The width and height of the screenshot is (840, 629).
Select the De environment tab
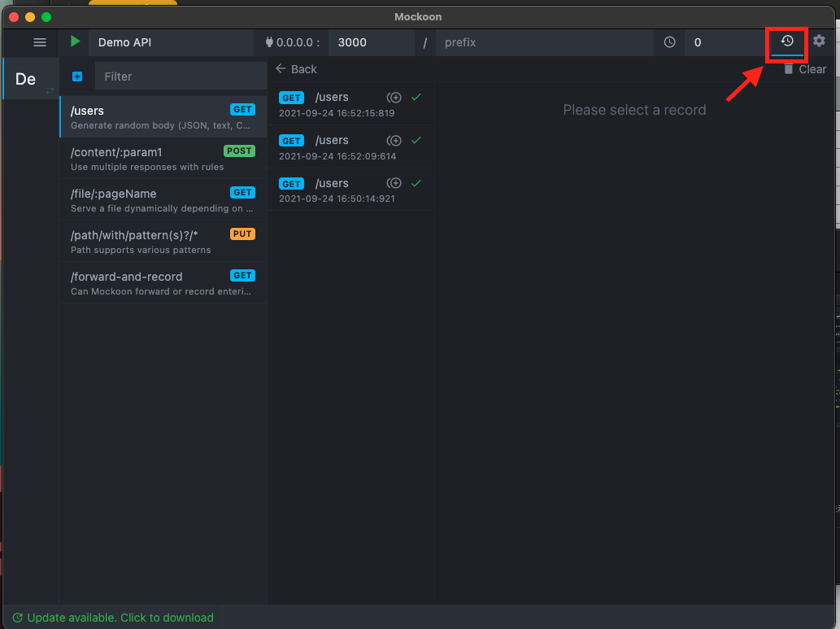point(29,78)
